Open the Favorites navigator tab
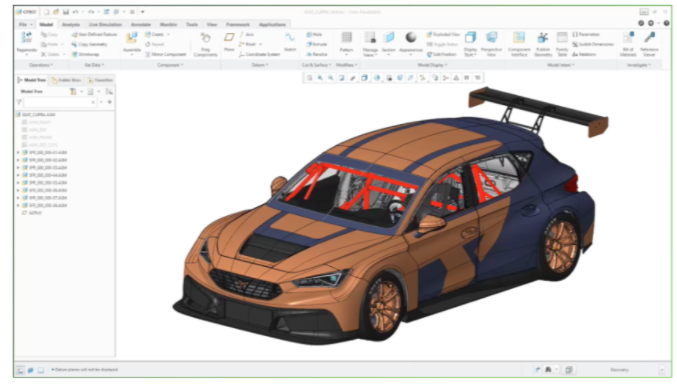 (x=100, y=80)
